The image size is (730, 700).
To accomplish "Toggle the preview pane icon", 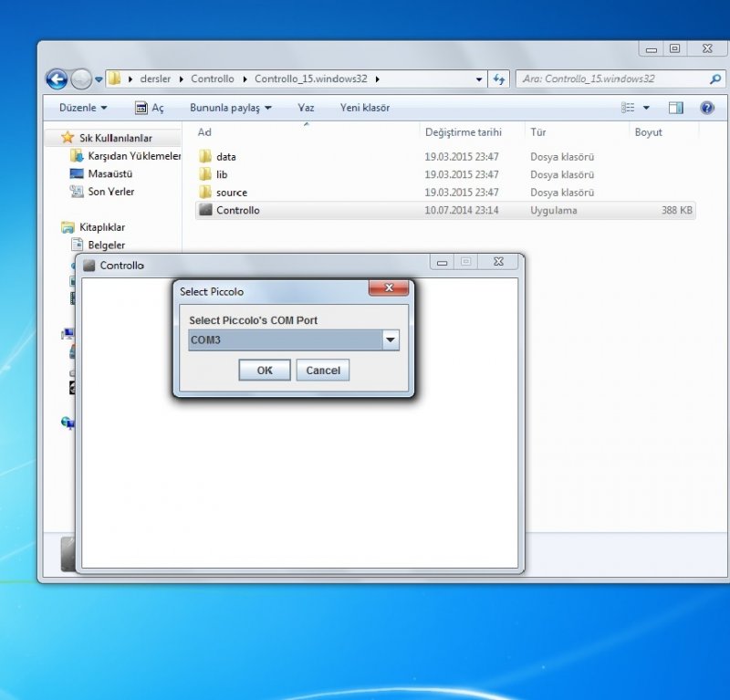I will (x=675, y=108).
